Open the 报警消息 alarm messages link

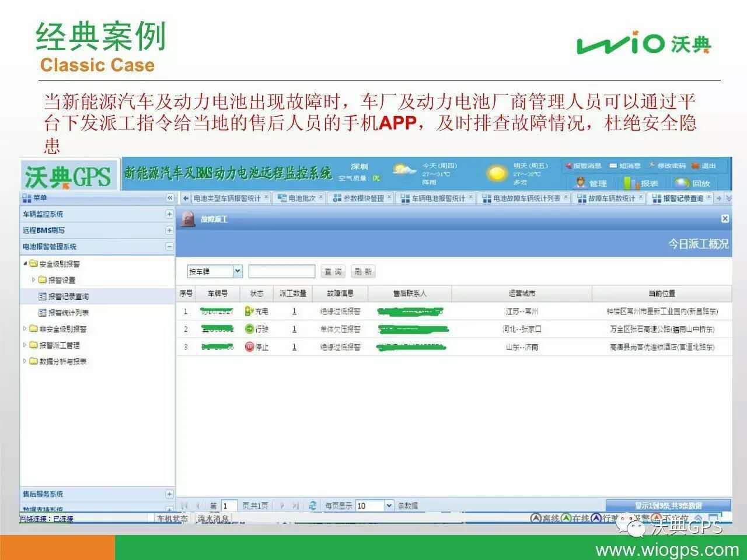pyautogui.click(x=583, y=166)
